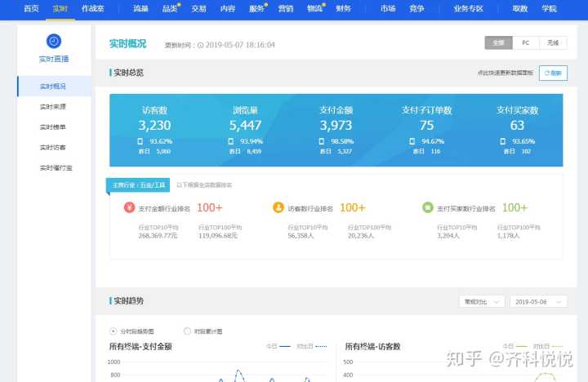Click the orange 100+ visitor ranking value
The width and height of the screenshot is (588, 382).
[353, 207]
